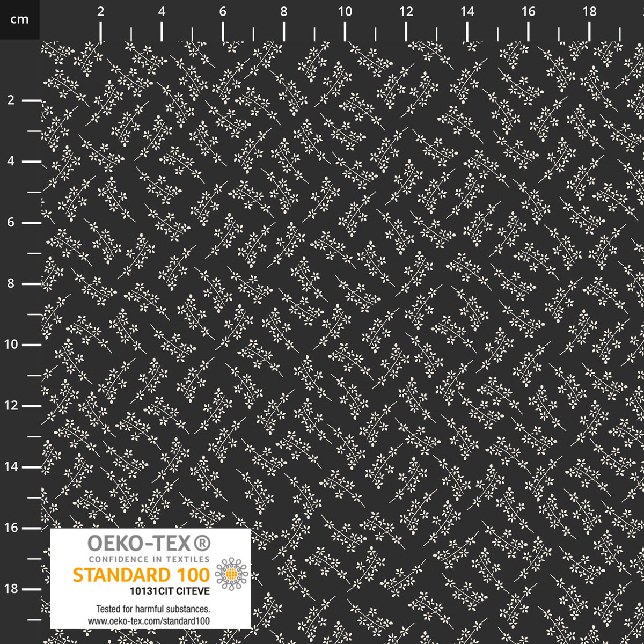Click the 2 mark on top ruler
Image resolution: width=644 pixels, height=644 pixels.
point(100,12)
